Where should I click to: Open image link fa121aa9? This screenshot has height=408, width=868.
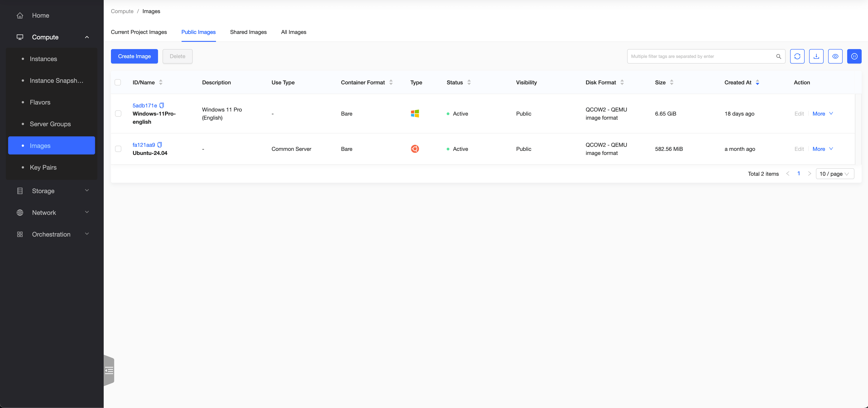click(144, 145)
